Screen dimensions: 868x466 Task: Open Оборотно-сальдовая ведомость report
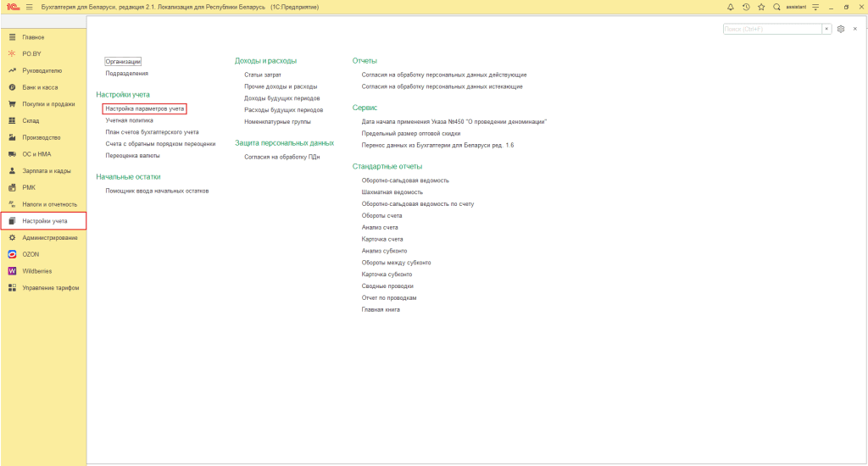pyautogui.click(x=405, y=180)
